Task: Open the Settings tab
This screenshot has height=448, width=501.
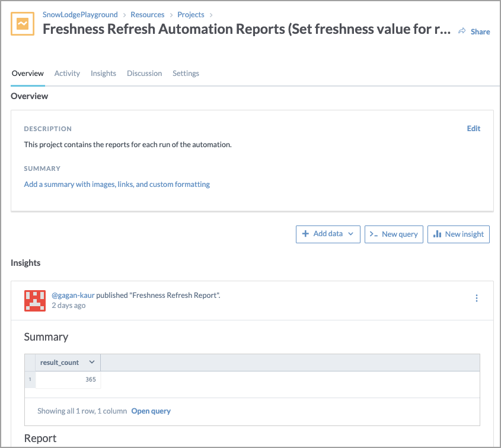Action: pos(185,73)
